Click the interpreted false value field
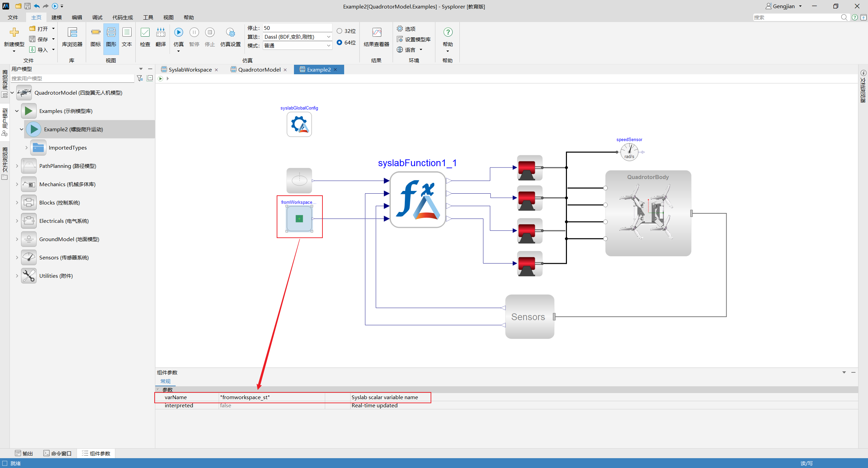The height and width of the screenshot is (468, 868). [x=272, y=406]
